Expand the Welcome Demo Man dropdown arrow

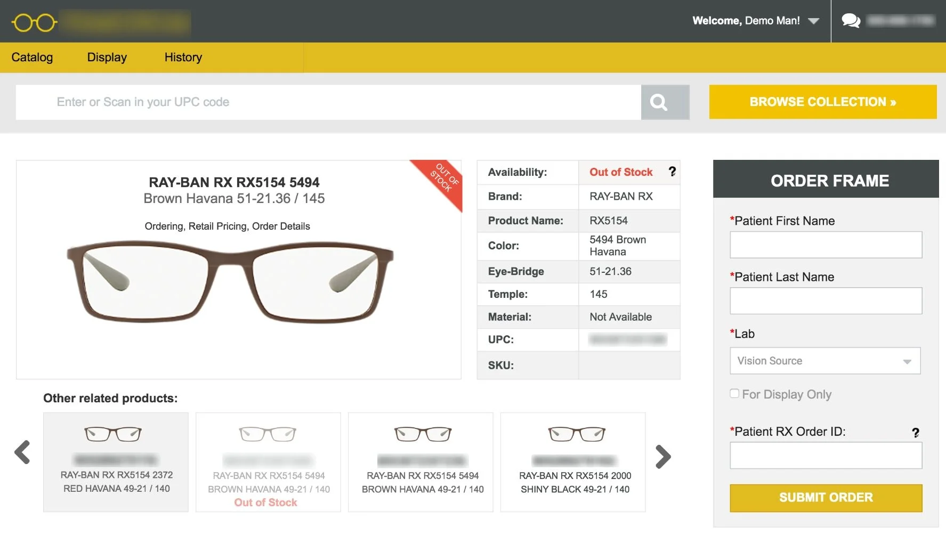[x=813, y=21]
